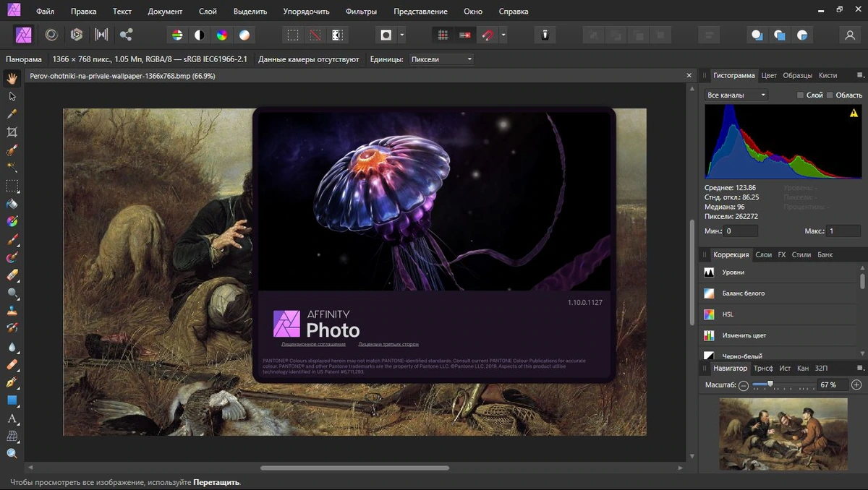Click the zoom out minus button
Screen dimensions: 868x490
[x=744, y=385]
